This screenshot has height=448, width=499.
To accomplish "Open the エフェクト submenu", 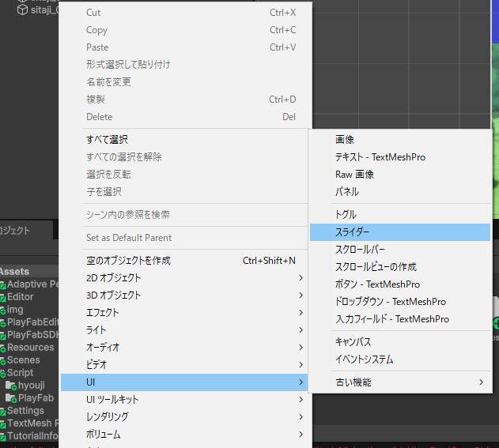I will 184,313.
